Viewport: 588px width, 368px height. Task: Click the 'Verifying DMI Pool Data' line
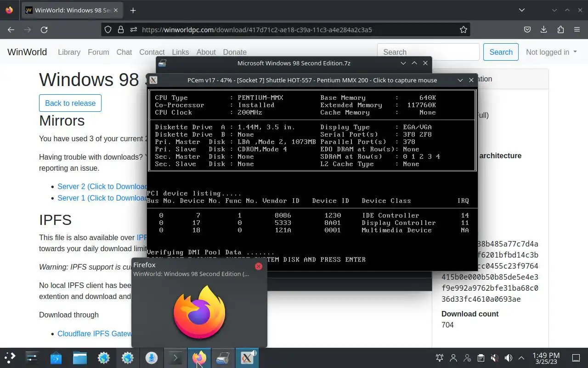[x=210, y=252]
